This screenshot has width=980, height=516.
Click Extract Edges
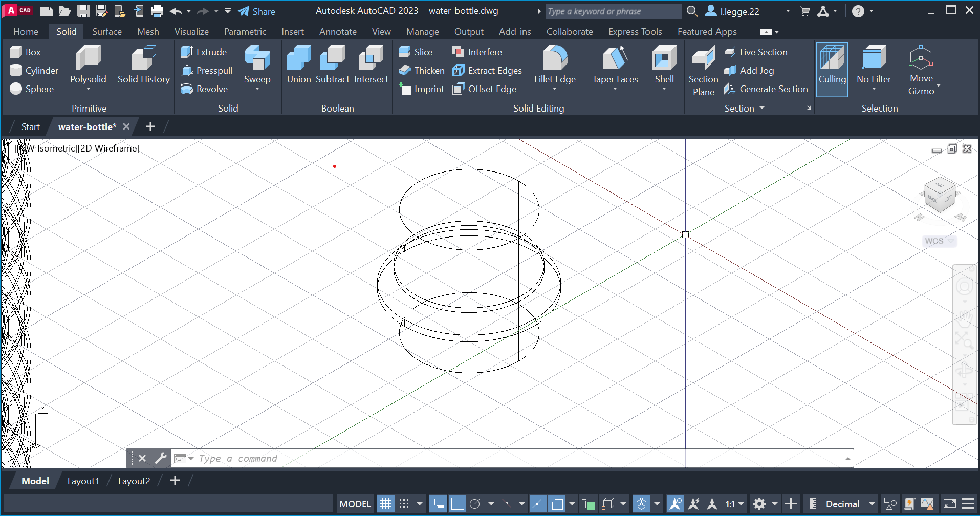click(487, 70)
